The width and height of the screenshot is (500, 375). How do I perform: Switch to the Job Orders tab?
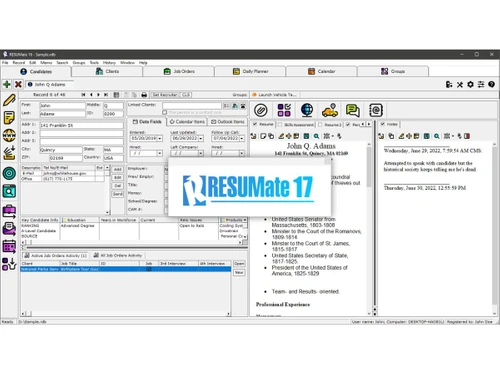179,71
